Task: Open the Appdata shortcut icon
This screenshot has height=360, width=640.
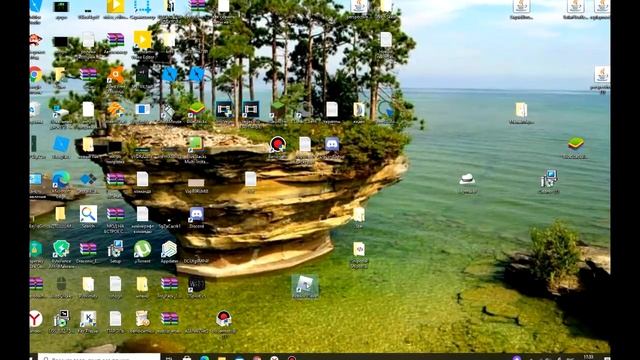Action: [x=169, y=249]
